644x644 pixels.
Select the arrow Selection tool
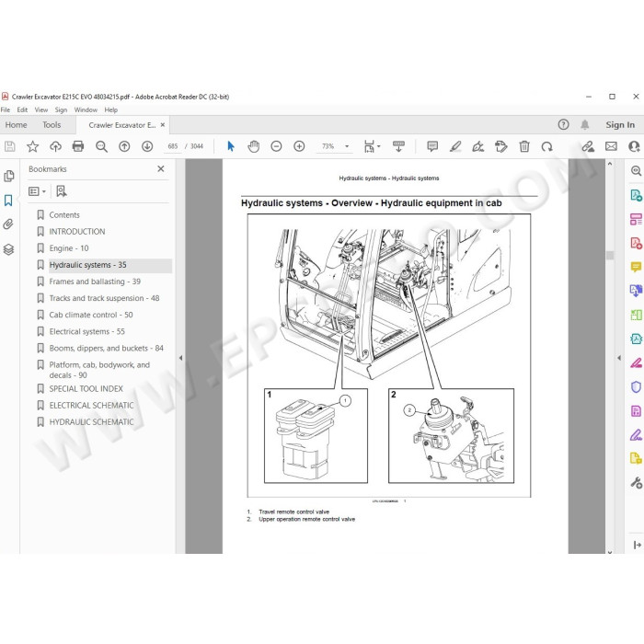(x=231, y=146)
